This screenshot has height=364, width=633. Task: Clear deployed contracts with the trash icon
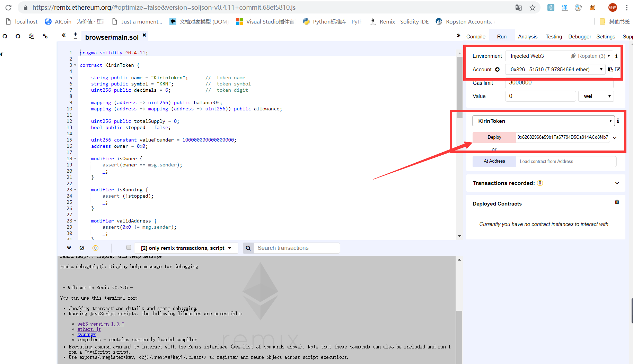pos(617,202)
